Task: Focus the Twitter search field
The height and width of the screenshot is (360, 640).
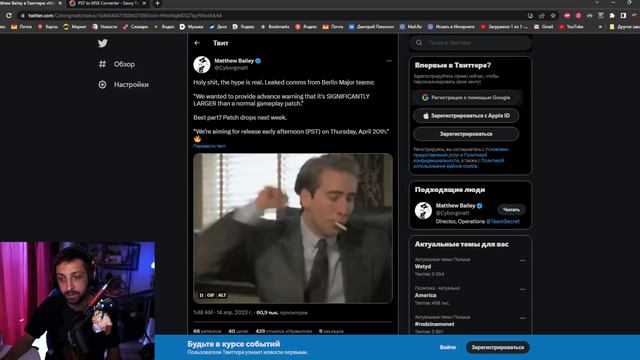Action: pos(470,42)
